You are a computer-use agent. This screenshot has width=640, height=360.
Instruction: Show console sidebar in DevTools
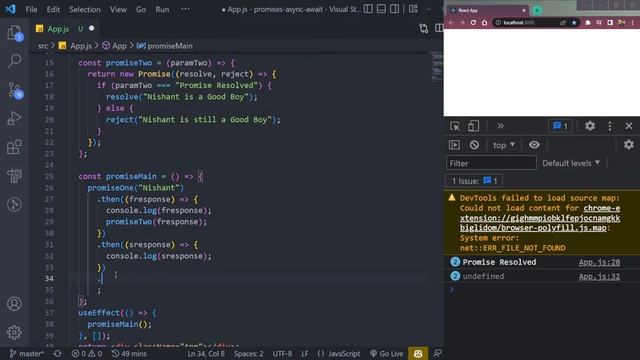[454, 145]
